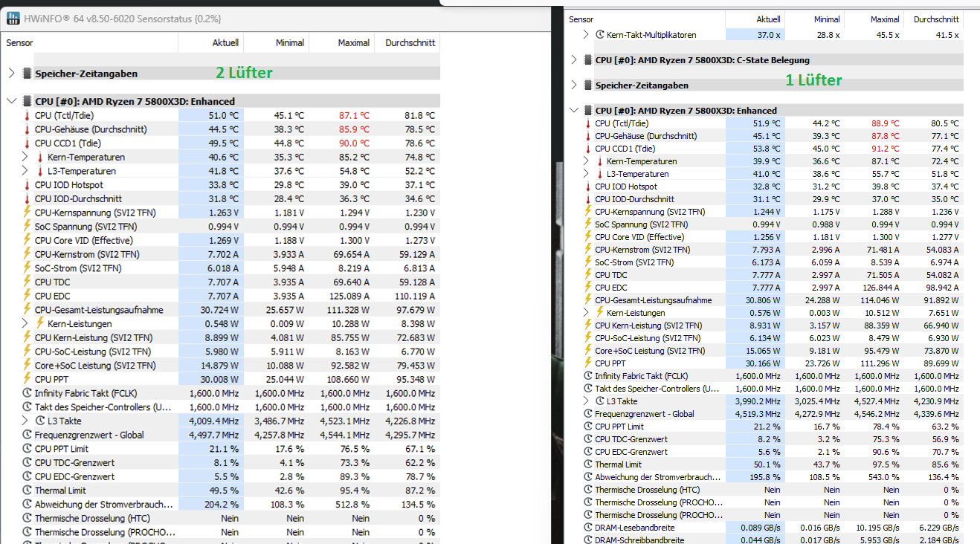The width and height of the screenshot is (980, 544).
Task: Click clock icon of Thermal Limit, left window
Action: pyautogui.click(x=27, y=490)
